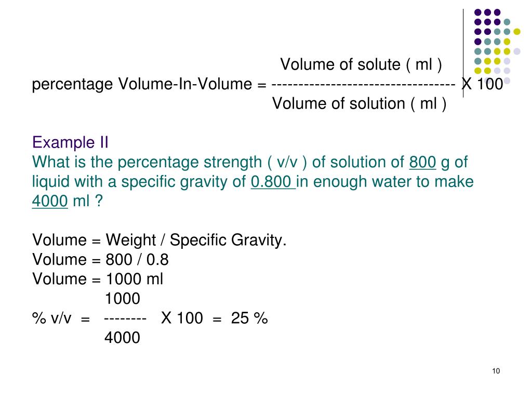Screen dimensions: 532x399
Task: Click the top-left purple decorative dot
Action: pyautogui.click(x=478, y=12)
